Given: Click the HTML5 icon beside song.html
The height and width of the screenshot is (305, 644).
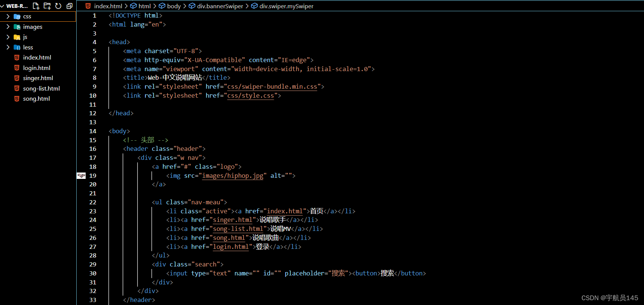Looking at the screenshot, I should 17,99.
